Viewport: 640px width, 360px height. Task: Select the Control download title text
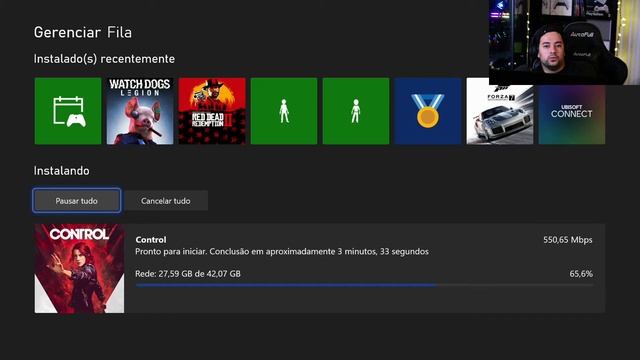tap(151, 240)
